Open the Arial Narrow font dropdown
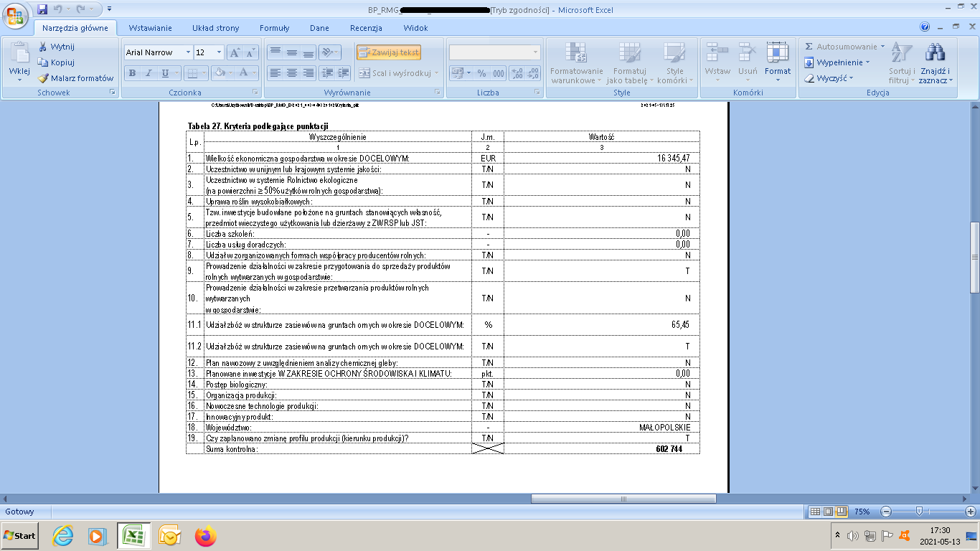 (x=188, y=53)
